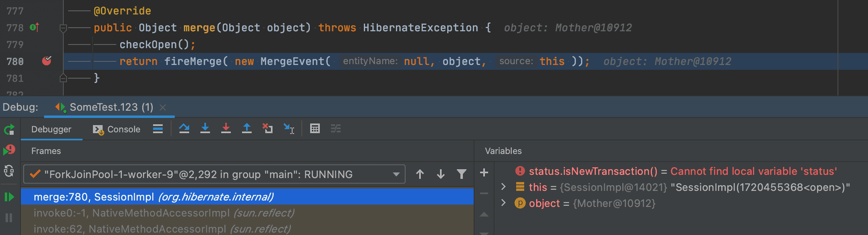This screenshot has height=235, width=868.
Task: Open the ForkJoinPool-1-worker-9 thread dropdown
Action: coord(214,174)
